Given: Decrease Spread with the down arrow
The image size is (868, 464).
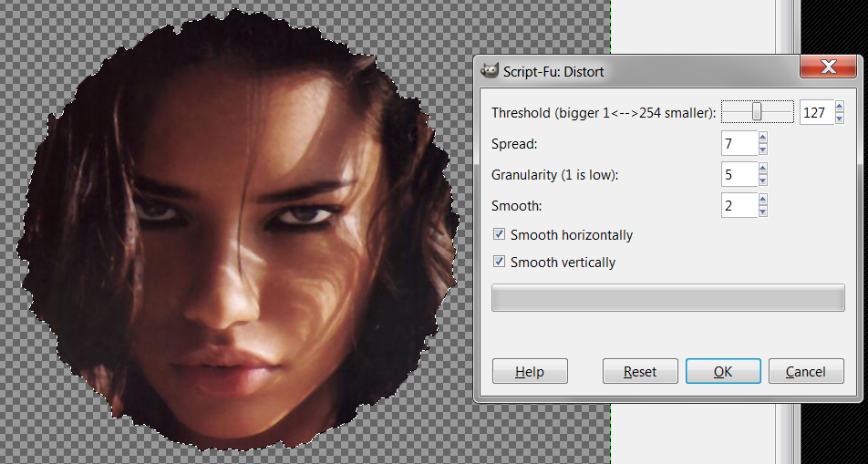Looking at the screenshot, I should (763, 150).
